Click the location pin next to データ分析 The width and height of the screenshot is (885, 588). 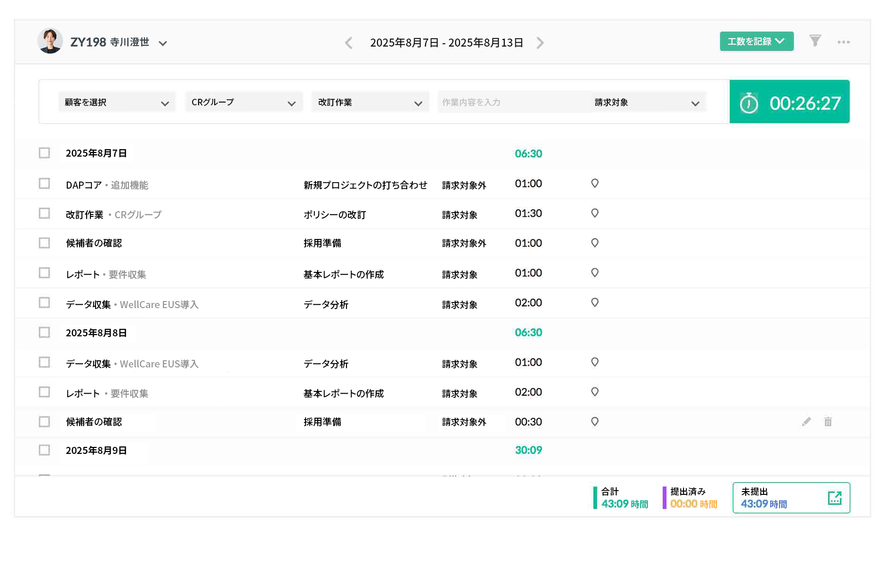point(594,303)
